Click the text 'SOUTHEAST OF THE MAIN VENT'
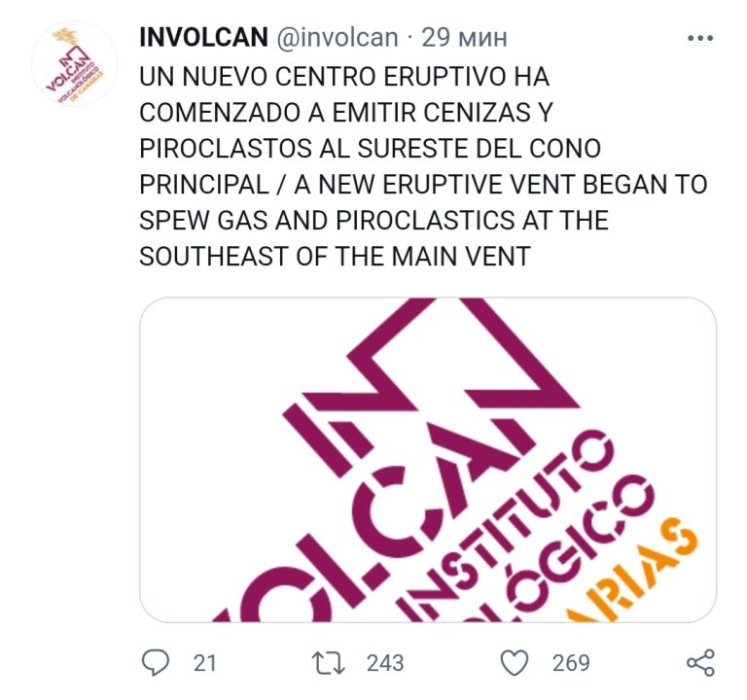Screen dimensions: 747x700 (x=335, y=257)
